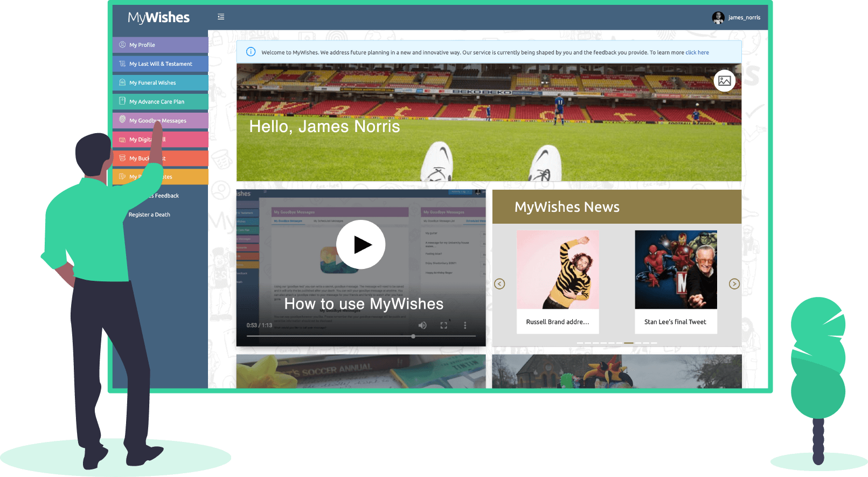Play the How to use MyWishes video
Image resolution: width=868 pixels, height=477 pixels.
361,245
